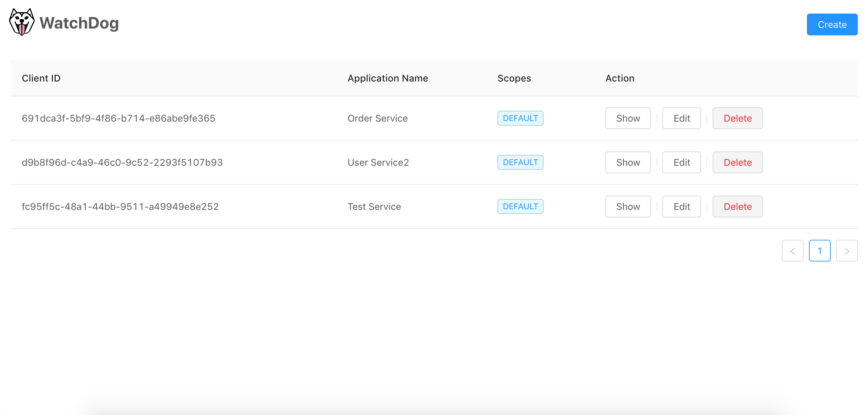Click client ID starting with 691dca3f

[118, 118]
